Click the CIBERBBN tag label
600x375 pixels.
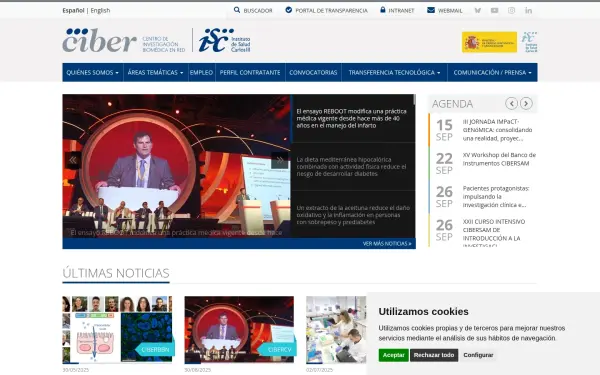point(155,349)
